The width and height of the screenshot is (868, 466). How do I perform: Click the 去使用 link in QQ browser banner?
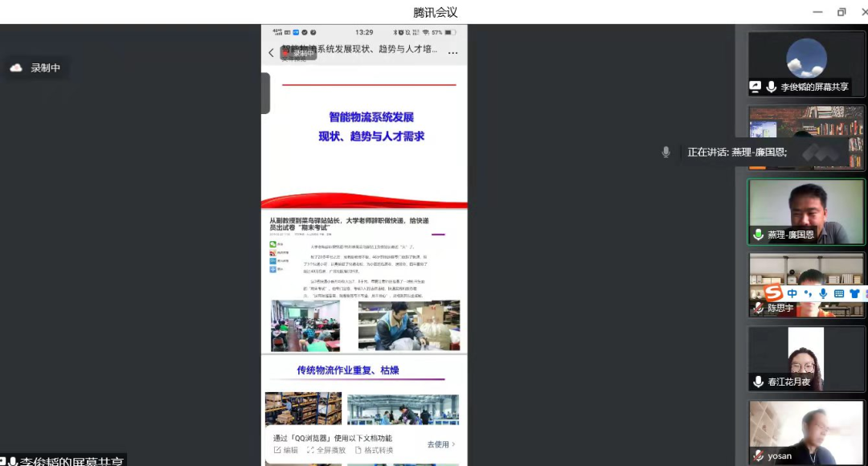click(x=440, y=444)
